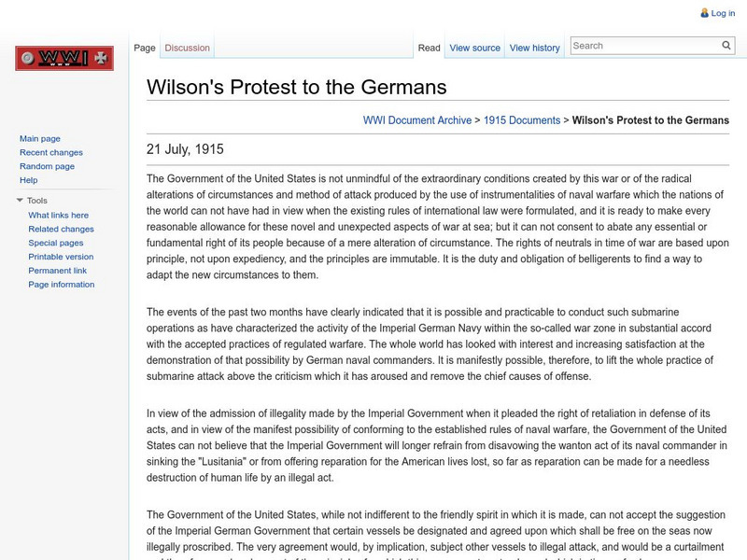747x560 pixels.
Task: View the Printable version
Action: click(57, 257)
